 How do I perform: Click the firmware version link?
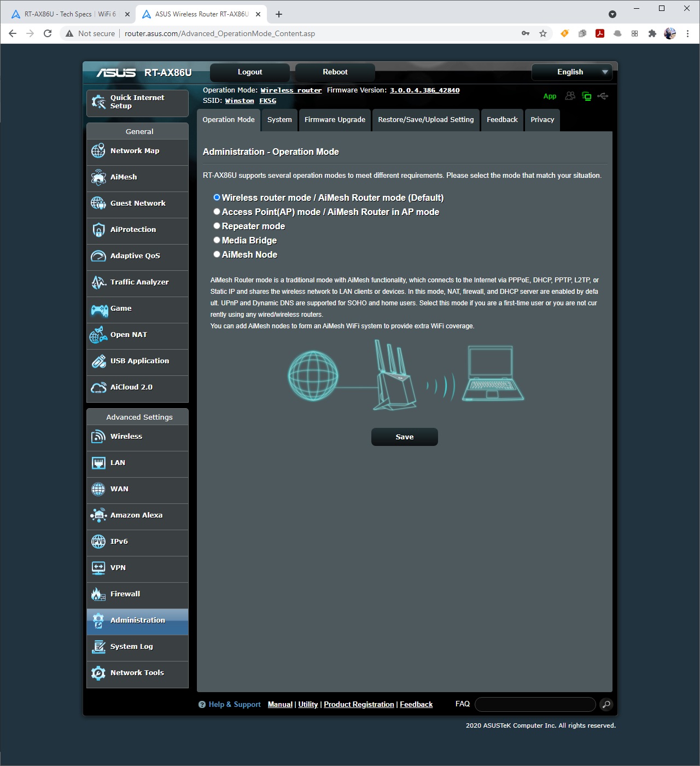coord(424,90)
